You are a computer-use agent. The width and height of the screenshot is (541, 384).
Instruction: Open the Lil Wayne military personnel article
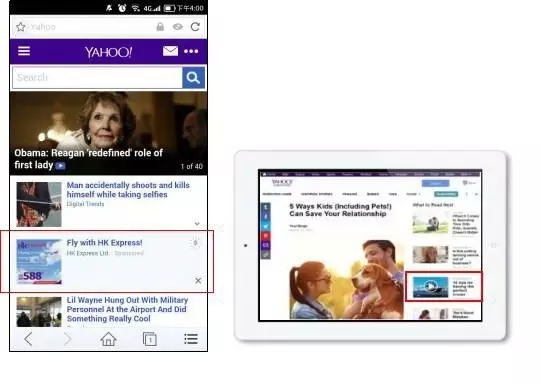coord(127,309)
